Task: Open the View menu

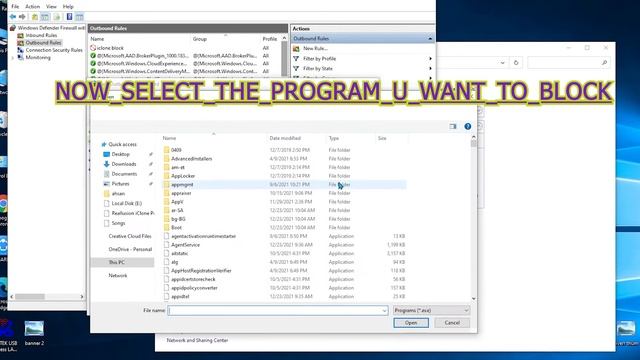Action: tap(51, 7)
